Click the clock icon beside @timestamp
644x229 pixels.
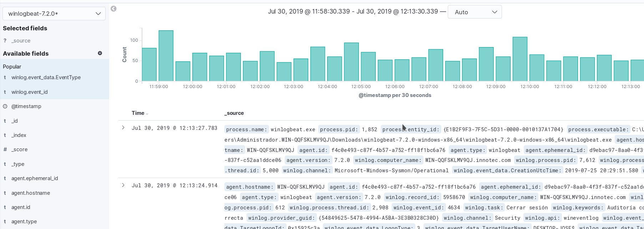click(x=5, y=106)
